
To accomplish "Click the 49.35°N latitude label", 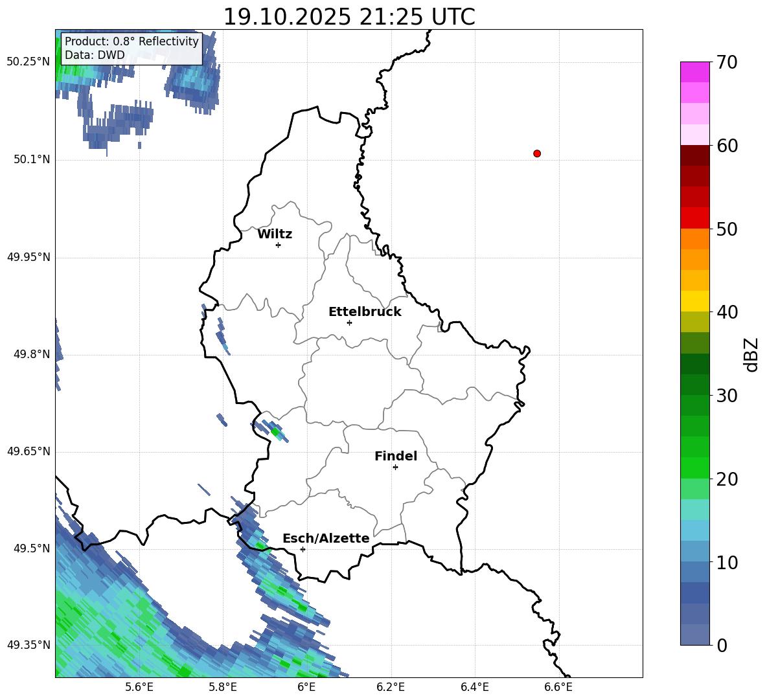I will click(29, 645).
